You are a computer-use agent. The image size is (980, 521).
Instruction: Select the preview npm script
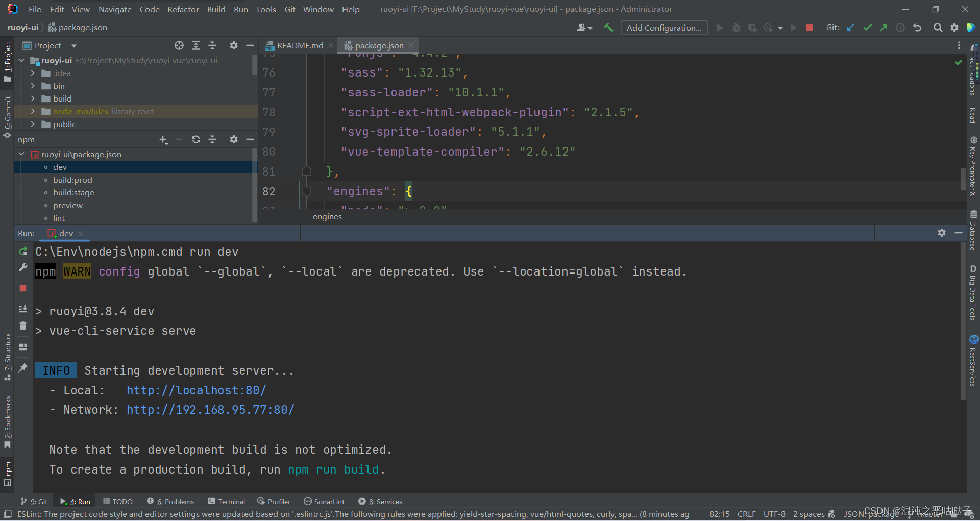tap(67, 205)
